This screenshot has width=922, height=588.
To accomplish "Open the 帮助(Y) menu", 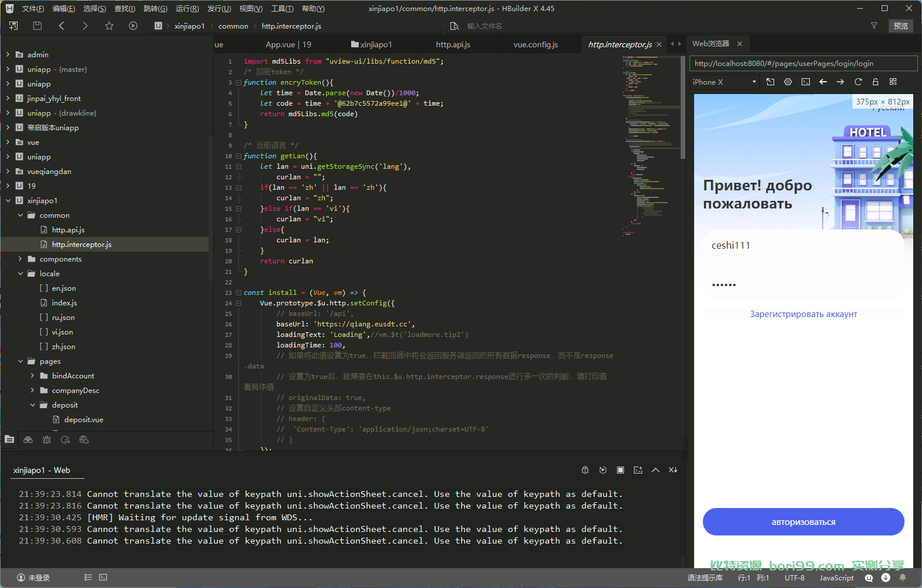I will 313,9.
